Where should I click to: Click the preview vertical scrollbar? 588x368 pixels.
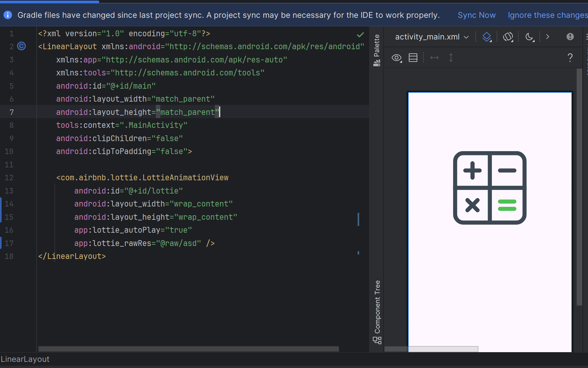pyautogui.click(x=579, y=187)
